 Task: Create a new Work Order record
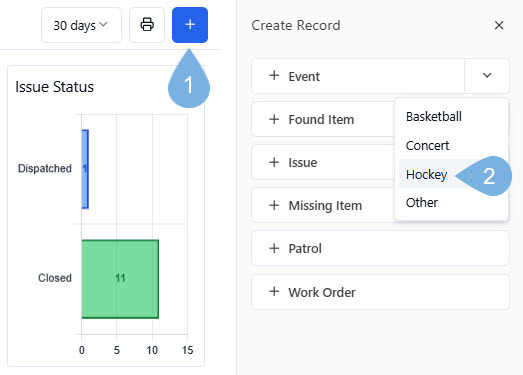(x=380, y=292)
